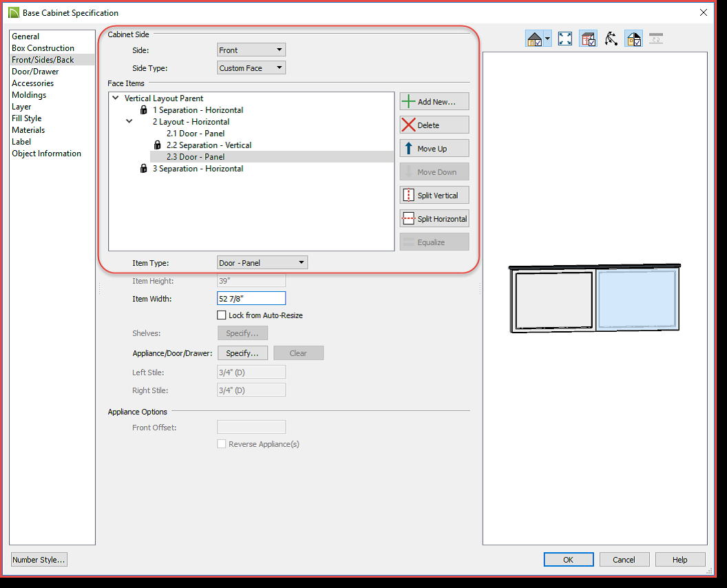The width and height of the screenshot is (727, 588).
Task: Click the mouse-orbit arrows icon
Action: [611, 39]
